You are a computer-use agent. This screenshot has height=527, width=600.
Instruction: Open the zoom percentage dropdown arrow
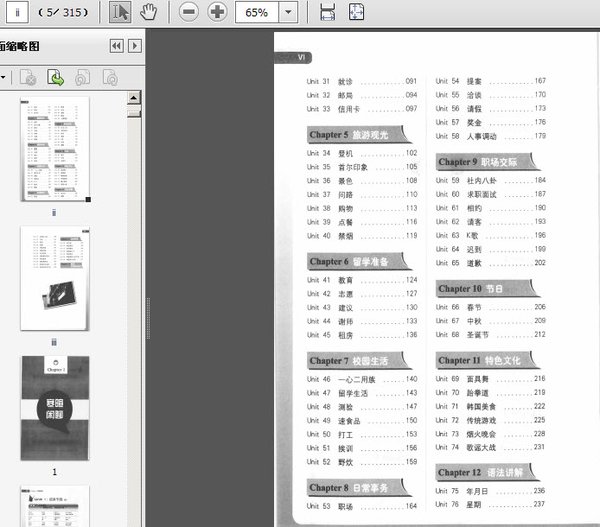coord(289,12)
